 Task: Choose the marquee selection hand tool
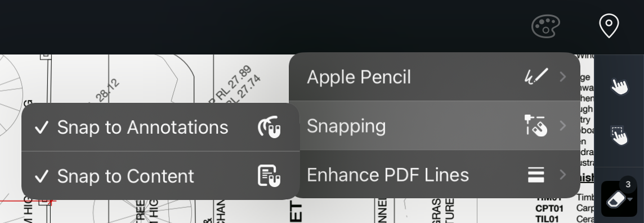click(x=619, y=136)
